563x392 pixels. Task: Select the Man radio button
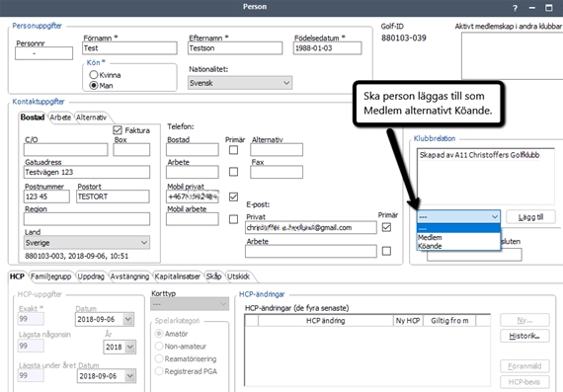94,86
